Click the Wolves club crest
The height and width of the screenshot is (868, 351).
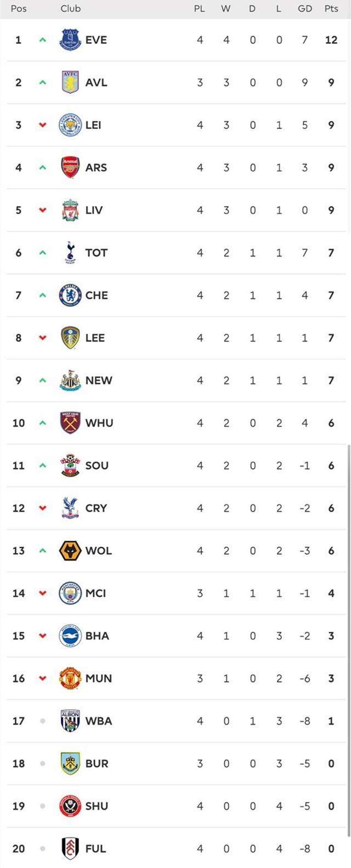click(70, 551)
